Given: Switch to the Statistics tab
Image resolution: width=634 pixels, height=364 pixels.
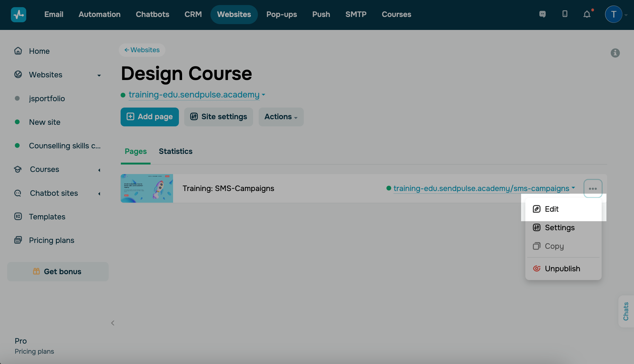Looking at the screenshot, I should point(175,151).
